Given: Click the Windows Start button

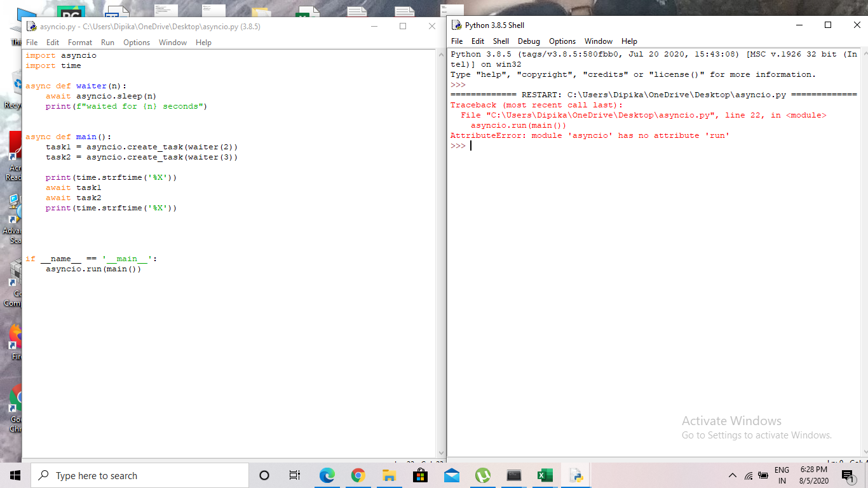Looking at the screenshot, I should (x=15, y=475).
